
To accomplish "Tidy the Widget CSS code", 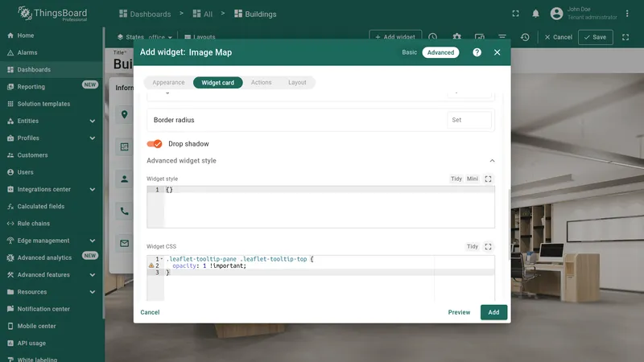I will (x=473, y=247).
